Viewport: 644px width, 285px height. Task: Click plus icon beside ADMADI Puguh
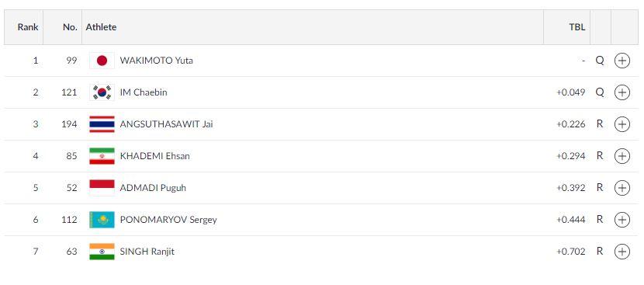coord(621,188)
